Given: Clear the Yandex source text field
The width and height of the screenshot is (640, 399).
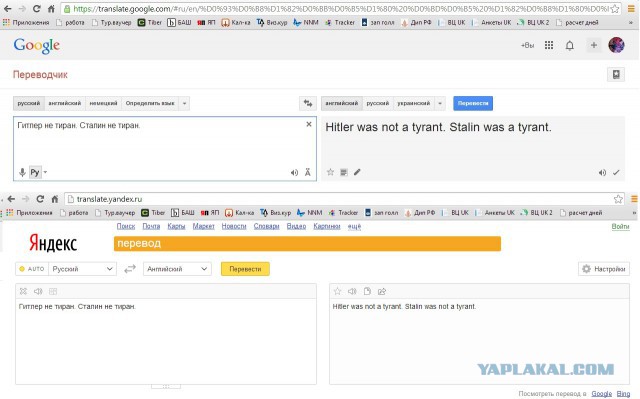Looking at the screenshot, I should tap(23, 291).
